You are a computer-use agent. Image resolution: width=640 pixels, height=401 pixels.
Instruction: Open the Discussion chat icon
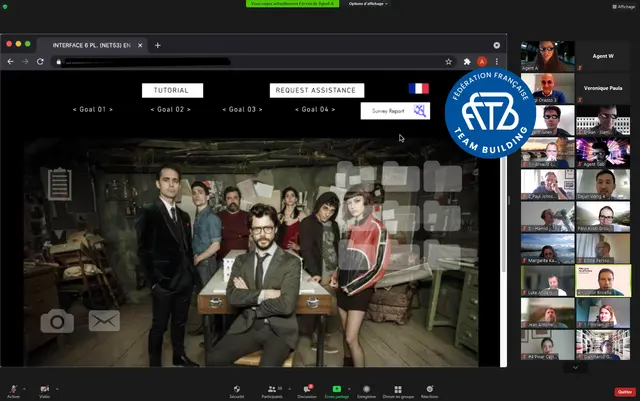(307, 391)
